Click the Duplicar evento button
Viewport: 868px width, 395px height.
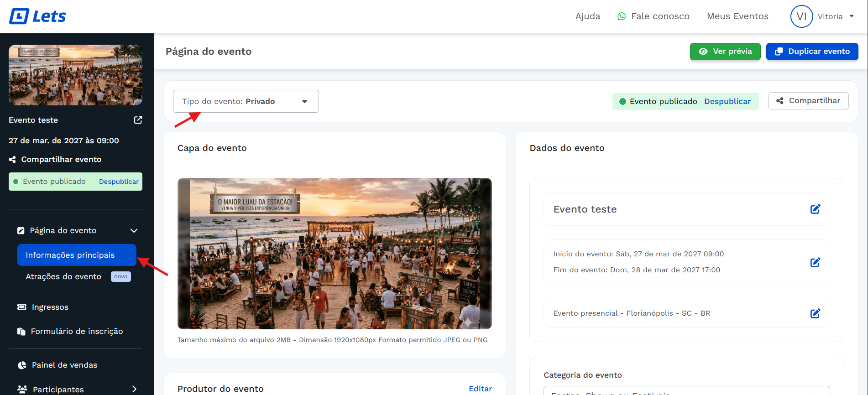(x=812, y=52)
